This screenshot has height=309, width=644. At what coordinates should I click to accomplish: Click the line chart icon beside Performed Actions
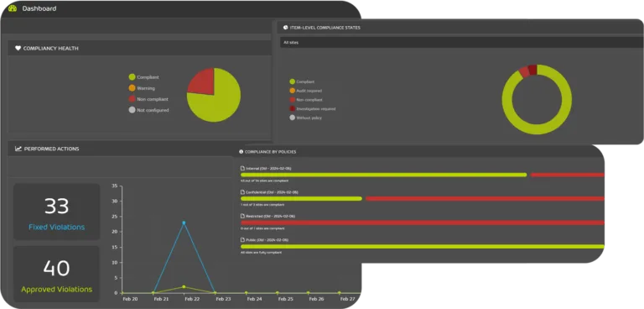click(18, 149)
